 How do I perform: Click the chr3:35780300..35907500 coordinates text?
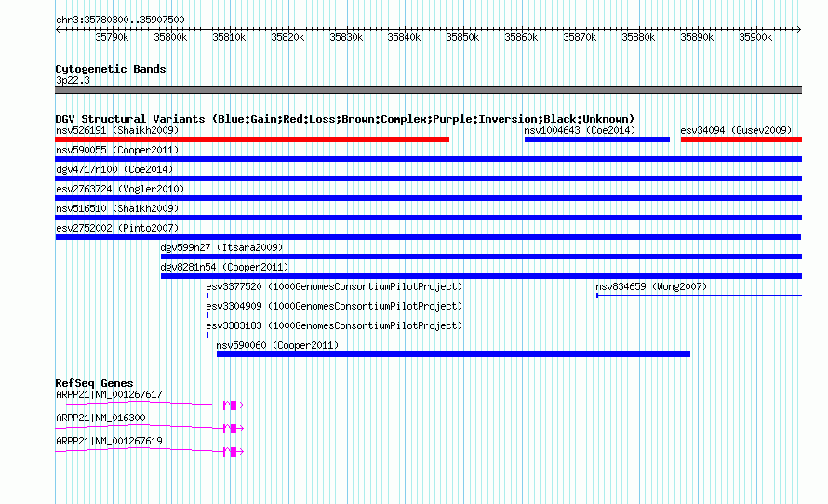(x=120, y=20)
